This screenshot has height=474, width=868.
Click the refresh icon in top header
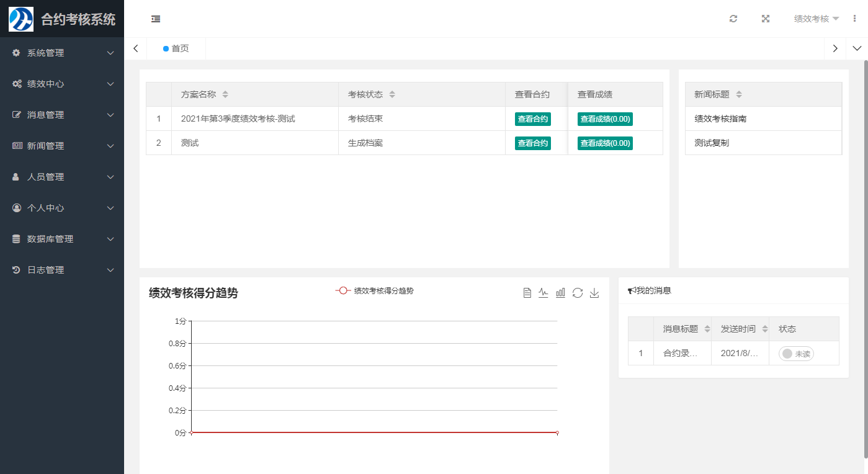point(733,19)
